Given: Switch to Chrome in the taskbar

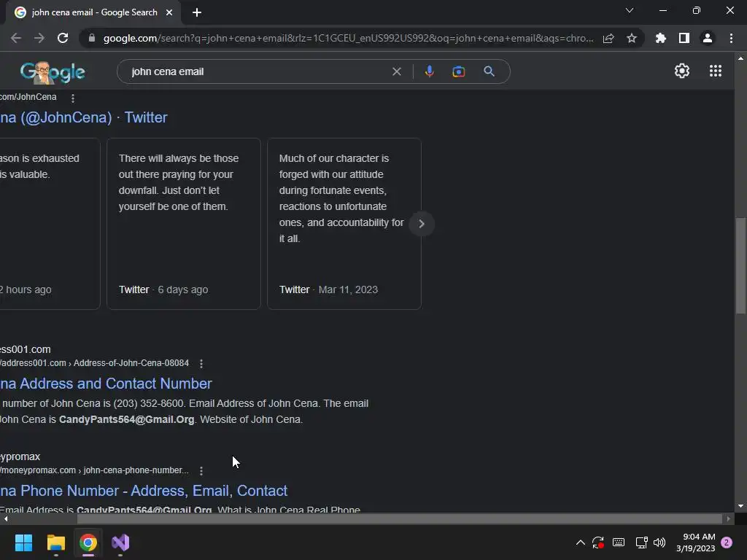Looking at the screenshot, I should 88,542.
